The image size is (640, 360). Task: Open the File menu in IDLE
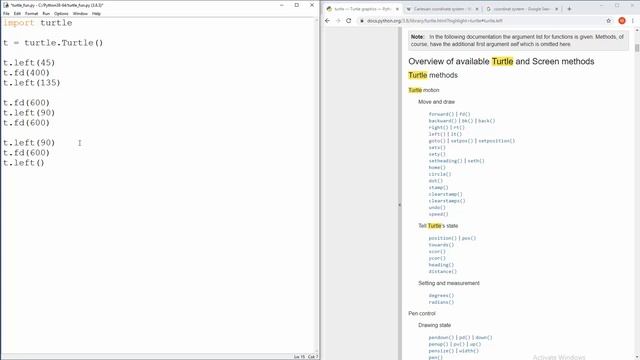click(6, 13)
